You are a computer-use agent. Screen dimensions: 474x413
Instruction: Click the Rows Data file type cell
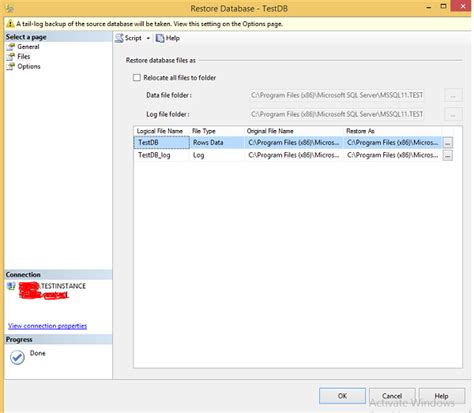(x=217, y=143)
